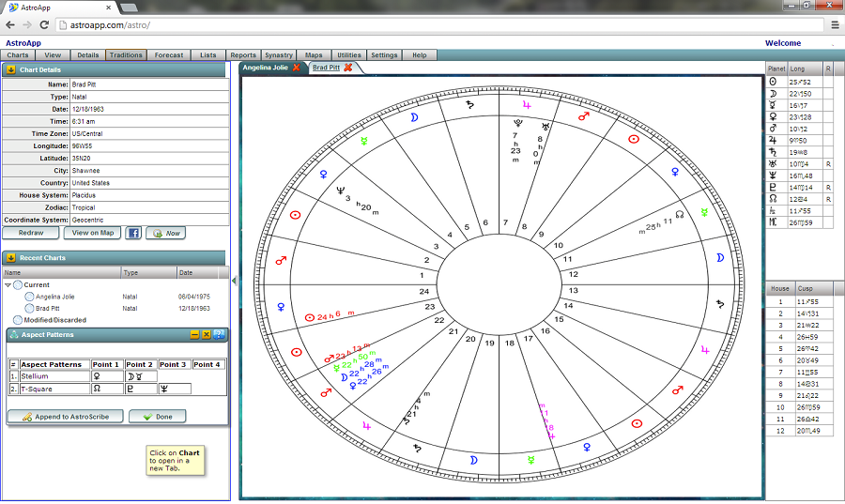The width and height of the screenshot is (845, 504).
Task: Collapse the Current tree node
Action: coord(8,284)
